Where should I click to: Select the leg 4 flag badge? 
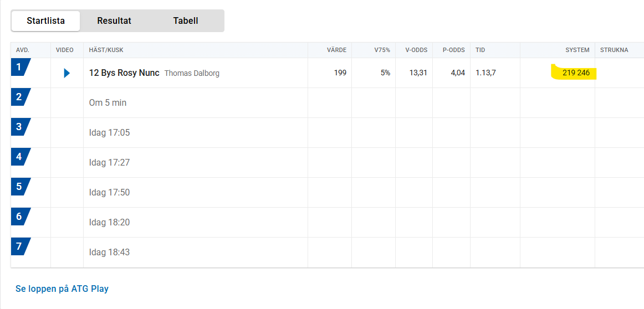21,157
